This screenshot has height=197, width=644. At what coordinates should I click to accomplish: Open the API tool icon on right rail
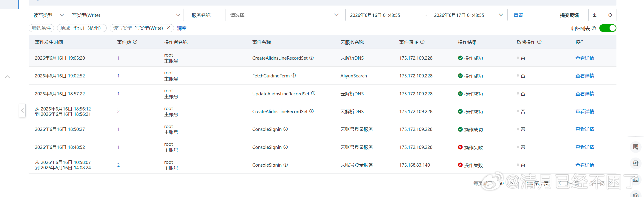tap(636, 163)
